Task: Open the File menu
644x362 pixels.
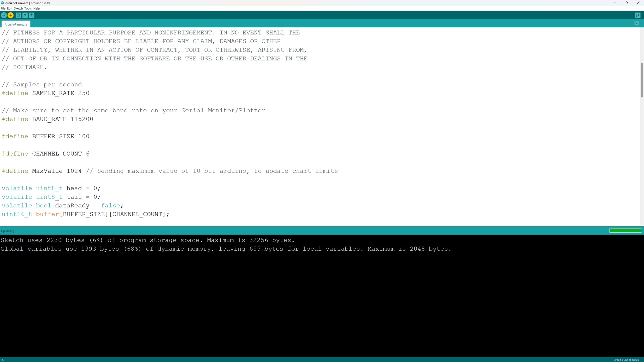Action: coord(3,8)
